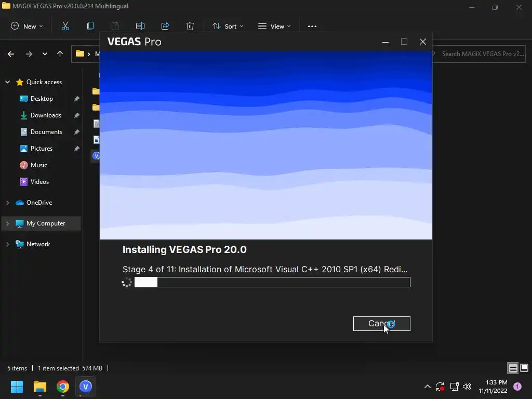Screen dimensions: 532x399
Task: Expand the My Computer tree node
Action: [x=7, y=223]
